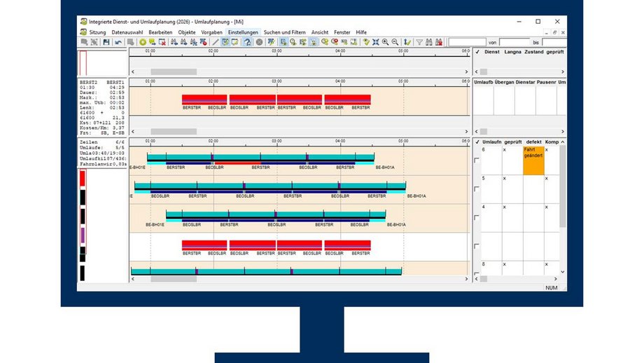644x363 pixels.
Task: Open the Suchen und Filtern menu
Action: click(285, 32)
